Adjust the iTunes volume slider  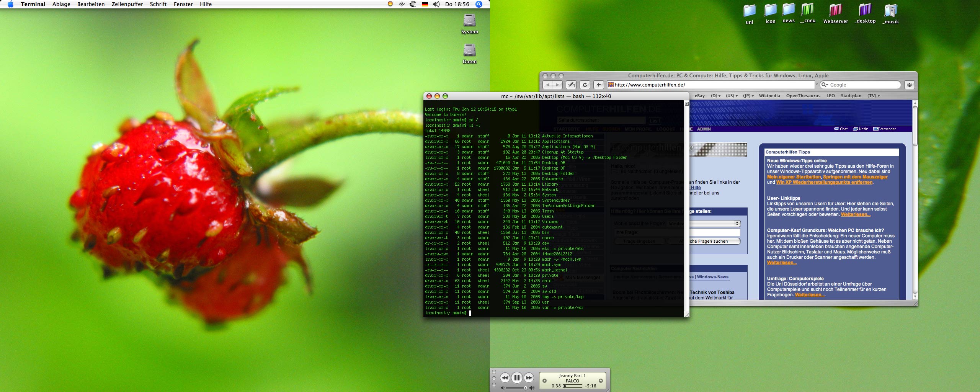point(516,388)
